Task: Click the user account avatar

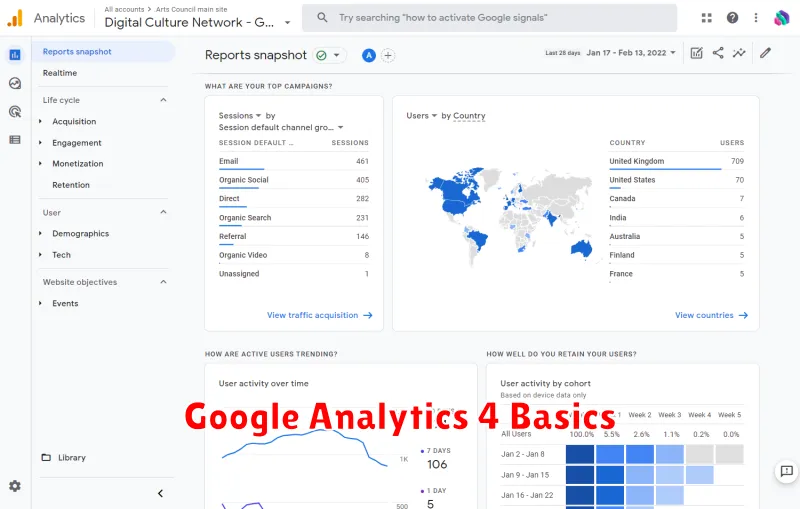Action: [781, 18]
